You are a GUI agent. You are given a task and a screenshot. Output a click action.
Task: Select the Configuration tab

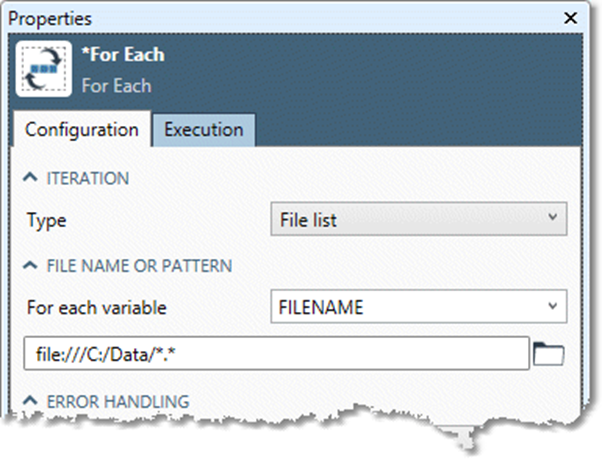[x=81, y=129]
